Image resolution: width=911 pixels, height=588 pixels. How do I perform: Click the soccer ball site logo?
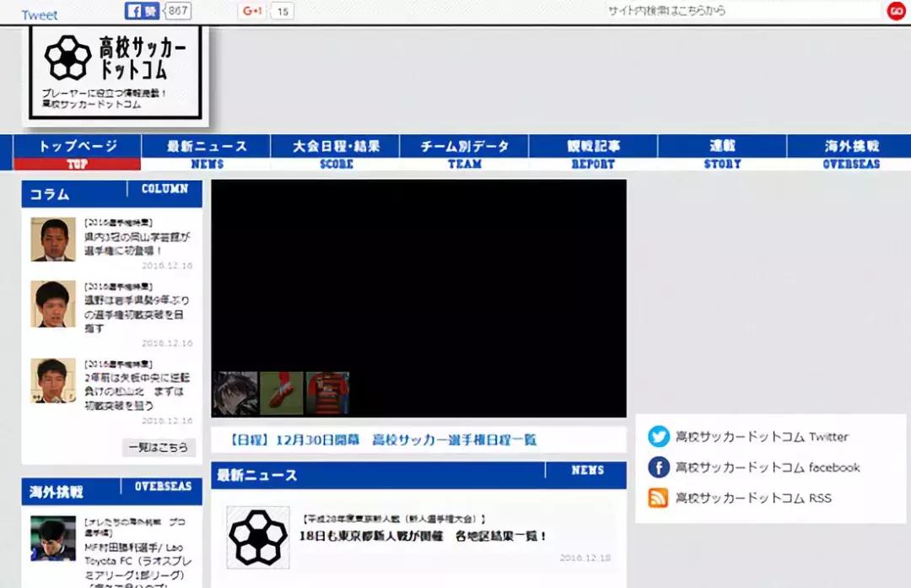click(67, 57)
